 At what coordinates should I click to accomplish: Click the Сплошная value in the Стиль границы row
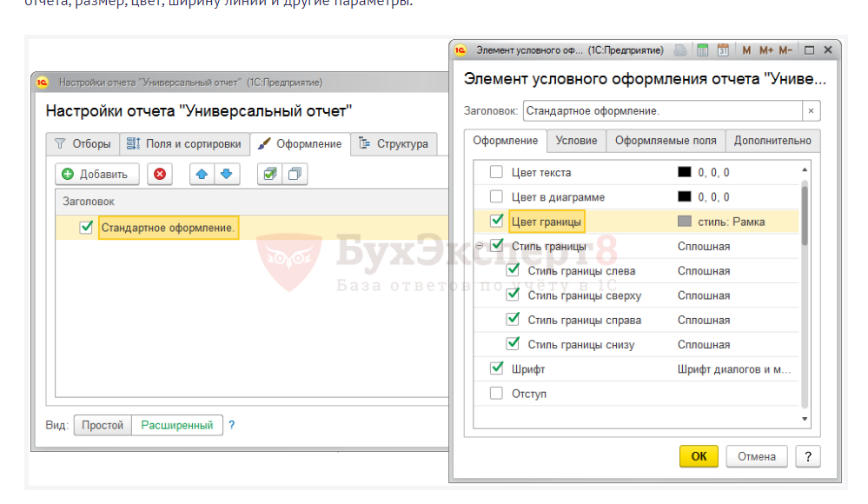(x=704, y=247)
